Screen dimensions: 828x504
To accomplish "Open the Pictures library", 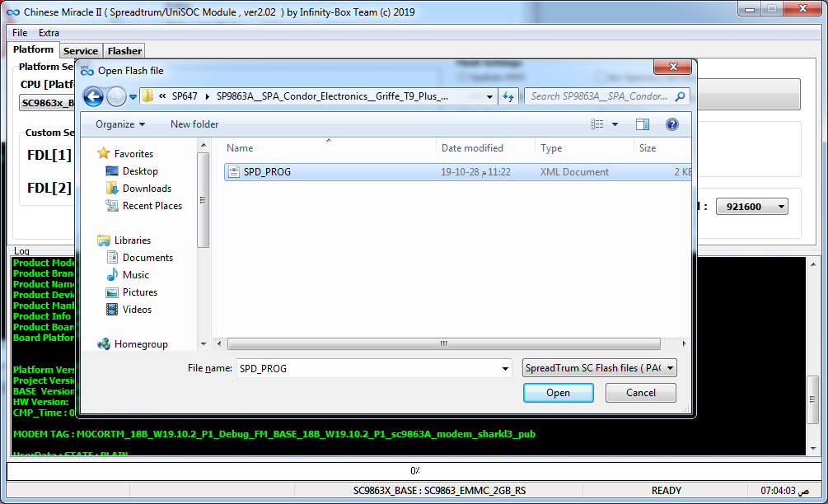I will point(140,292).
